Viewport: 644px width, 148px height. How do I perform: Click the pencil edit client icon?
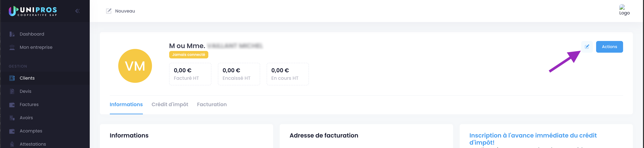(x=587, y=47)
